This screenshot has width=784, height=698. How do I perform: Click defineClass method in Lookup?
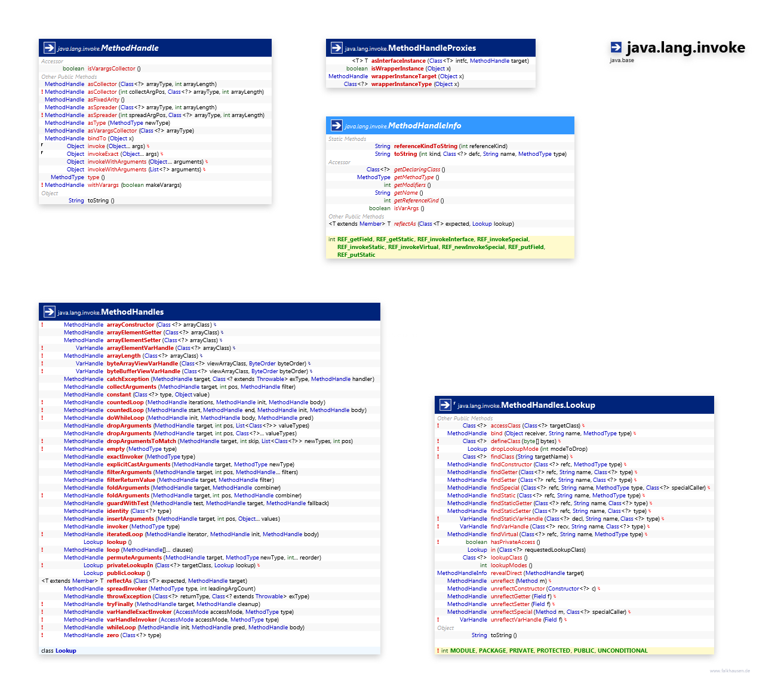(505, 441)
